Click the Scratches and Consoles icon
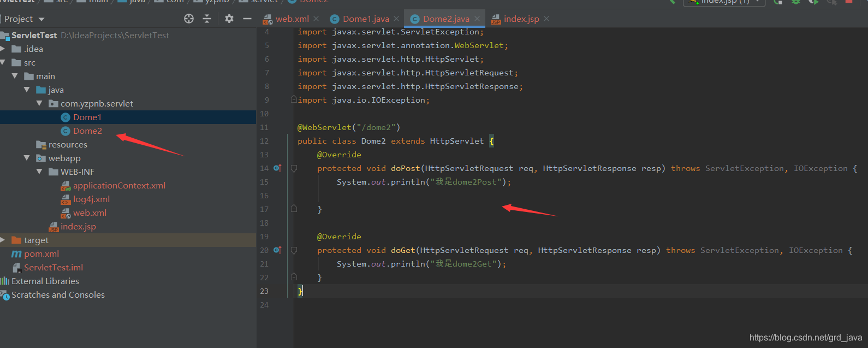Screen dimensions: 868x348 point(5,295)
